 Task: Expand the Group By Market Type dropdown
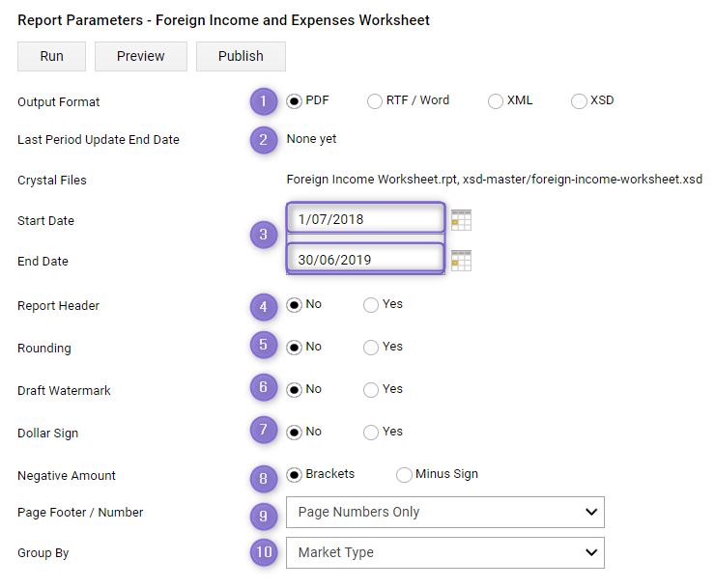click(x=445, y=553)
